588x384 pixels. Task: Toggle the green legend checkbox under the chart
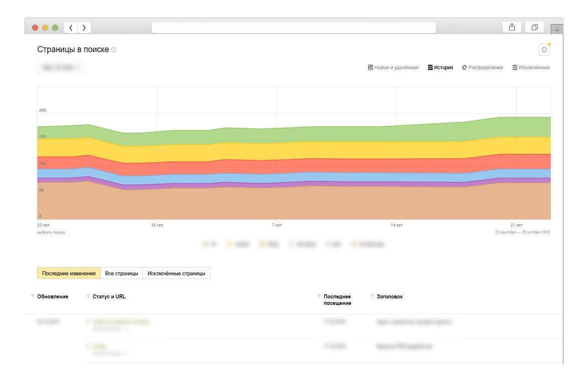205,245
